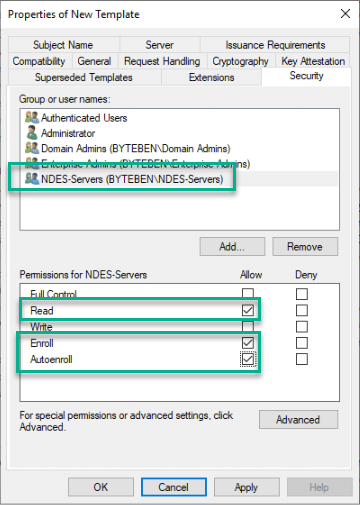The width and height of the screenshot is (360, 505).
Task: Click the Remove button
Action: (x=305, y=247)
